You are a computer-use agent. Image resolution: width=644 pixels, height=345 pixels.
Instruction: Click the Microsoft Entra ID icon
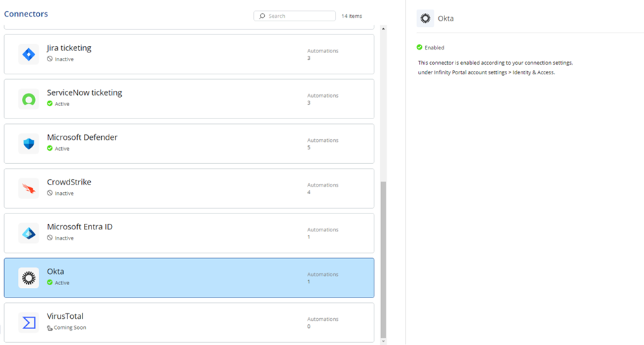tap(29, 233)
